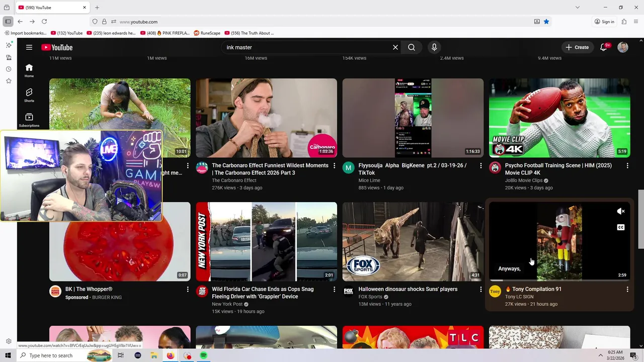Go to Home in YouTube sidebar
This screenshot has width=644, height=362.
pyautogui.click(x=29, y=70)
